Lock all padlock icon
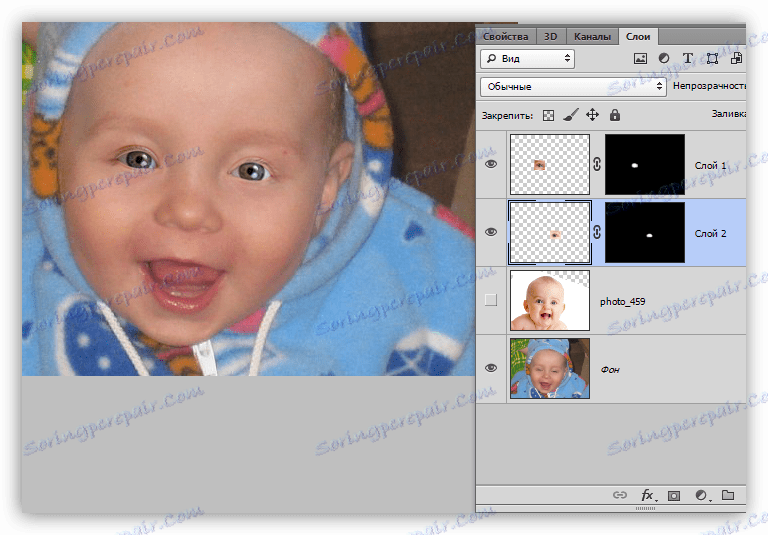 [615, 115]
